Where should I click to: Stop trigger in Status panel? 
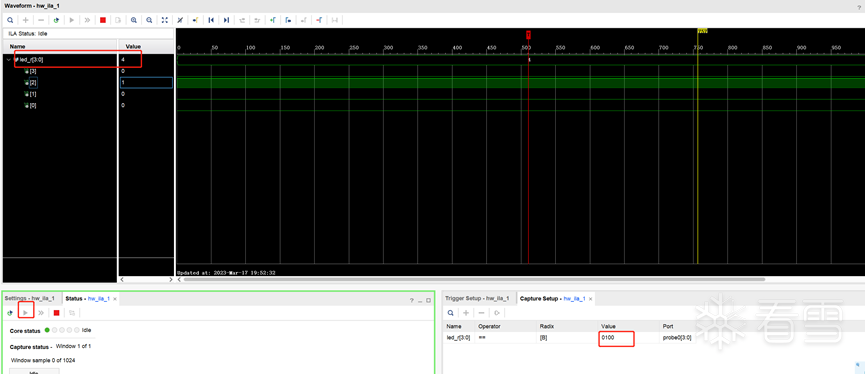pyautogui.click(x=56, y=313)
